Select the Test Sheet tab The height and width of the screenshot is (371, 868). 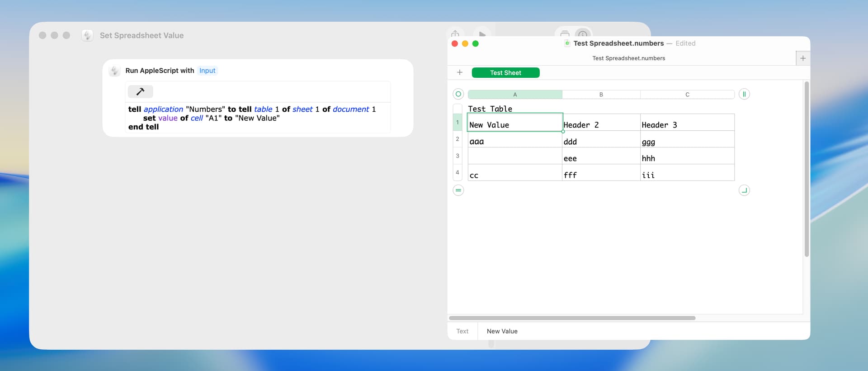click(505, 73)
